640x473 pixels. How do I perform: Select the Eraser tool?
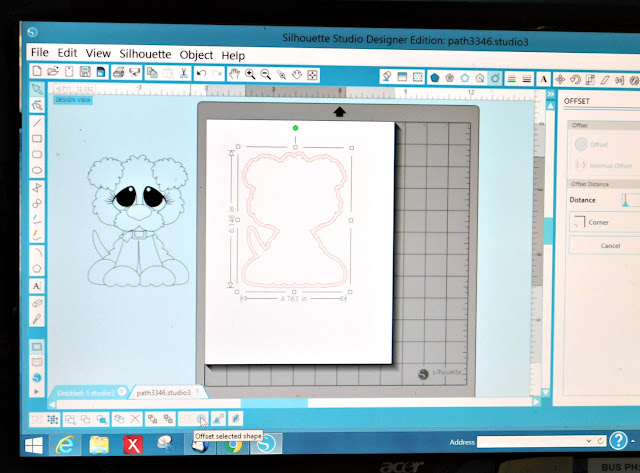tap(37, 303)
